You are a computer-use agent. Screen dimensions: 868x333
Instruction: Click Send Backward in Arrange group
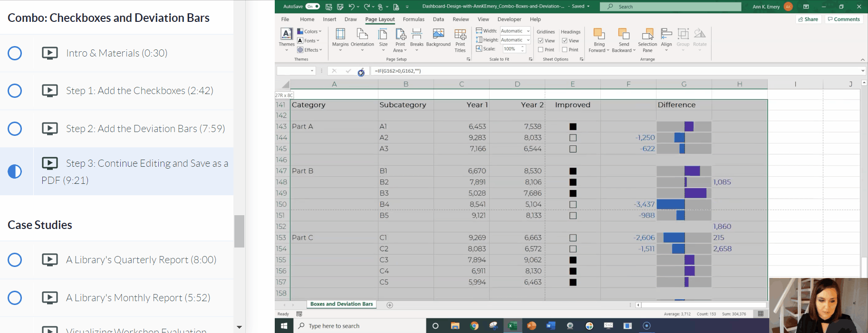[x=624, y=40]
